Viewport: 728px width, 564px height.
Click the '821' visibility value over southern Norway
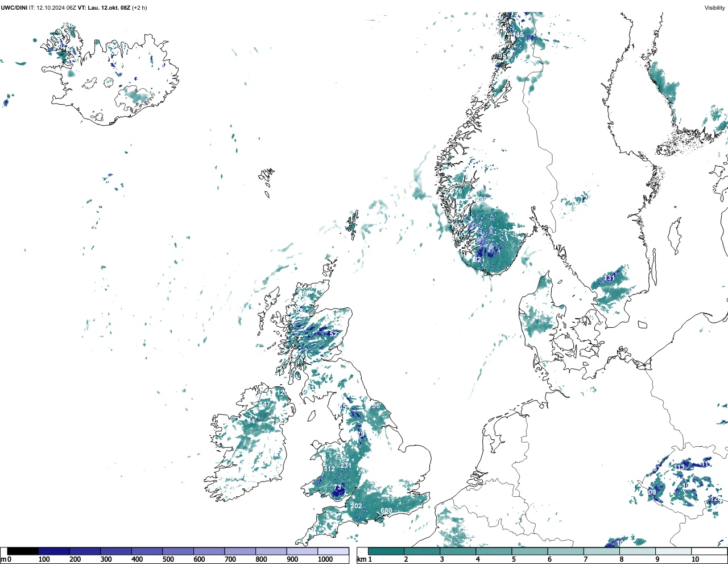click(x=478, y=259)
